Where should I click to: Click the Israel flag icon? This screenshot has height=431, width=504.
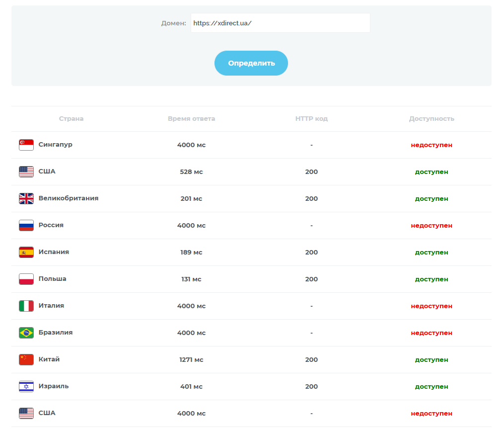26,386
